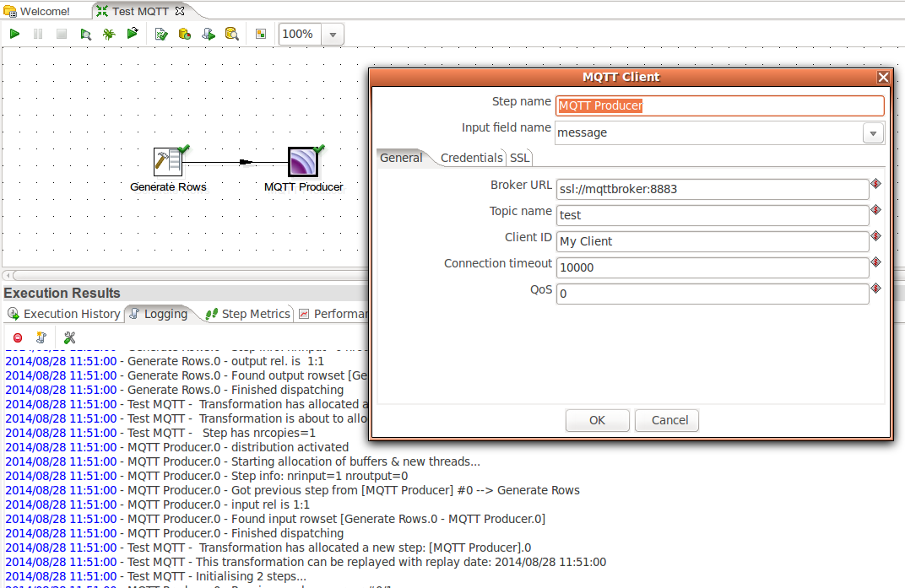The width and height of the screenshot is (905, 588).
Task: Open the Step Metrics tab
Action: 248,314
